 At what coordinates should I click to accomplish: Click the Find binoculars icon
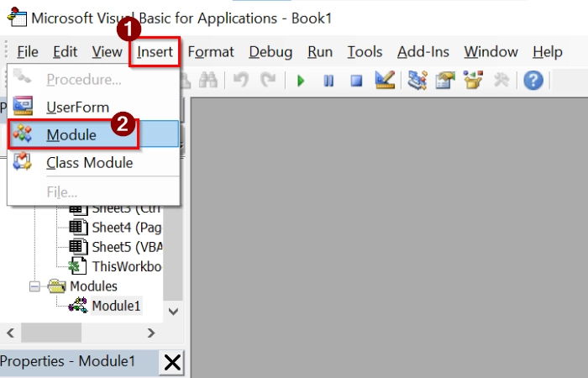(x=208, y=80)
